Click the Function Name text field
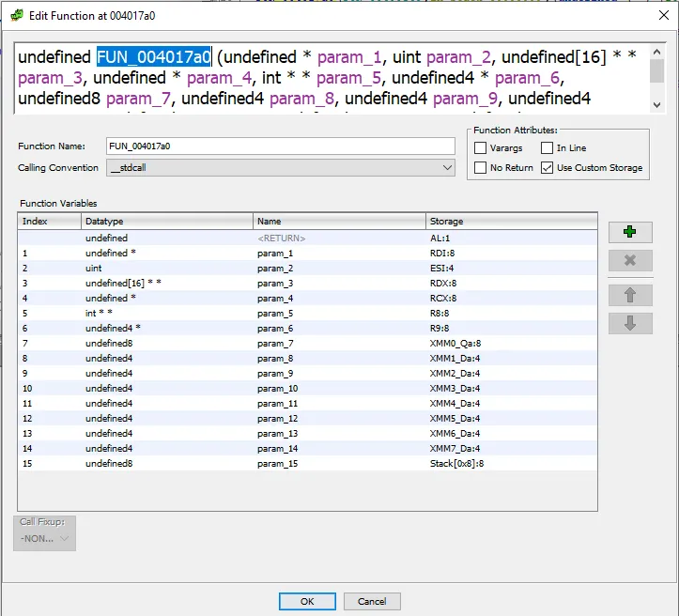 click(x=280, y=146)
